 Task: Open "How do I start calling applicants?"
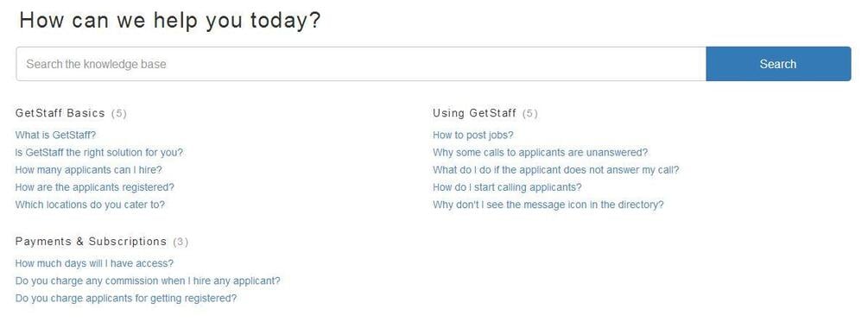point(507,187)
